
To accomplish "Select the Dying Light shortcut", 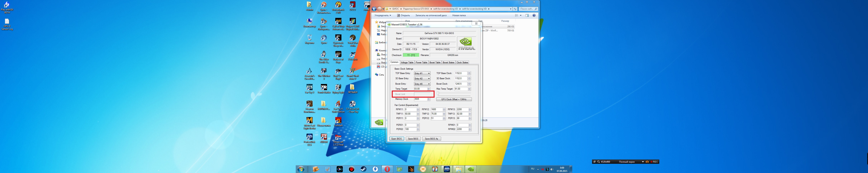I will (338, 89).
